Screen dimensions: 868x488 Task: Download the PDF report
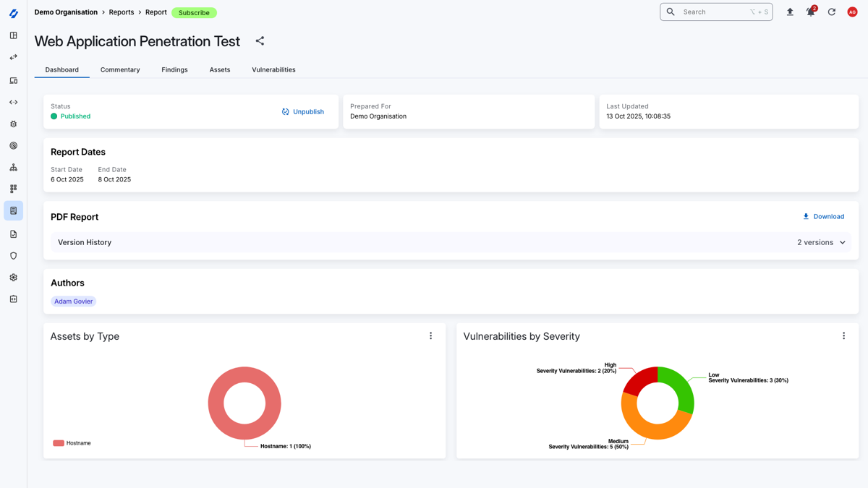coord(823,217)
